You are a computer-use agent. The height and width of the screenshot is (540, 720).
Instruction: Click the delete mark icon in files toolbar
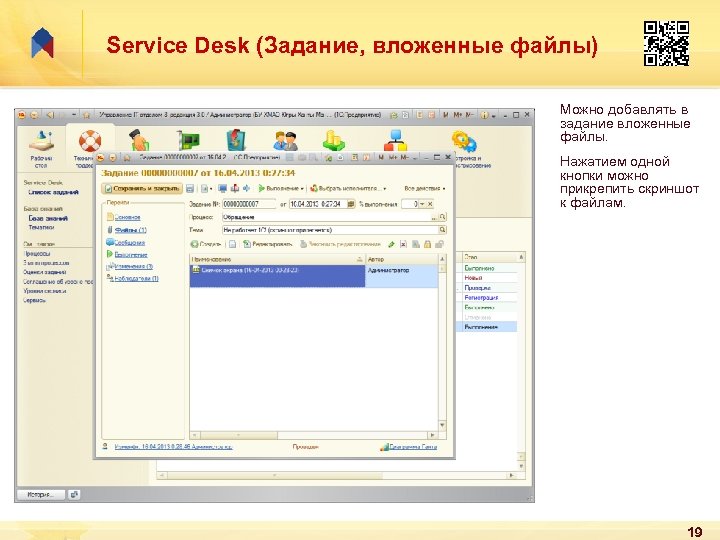pos(403,244)
